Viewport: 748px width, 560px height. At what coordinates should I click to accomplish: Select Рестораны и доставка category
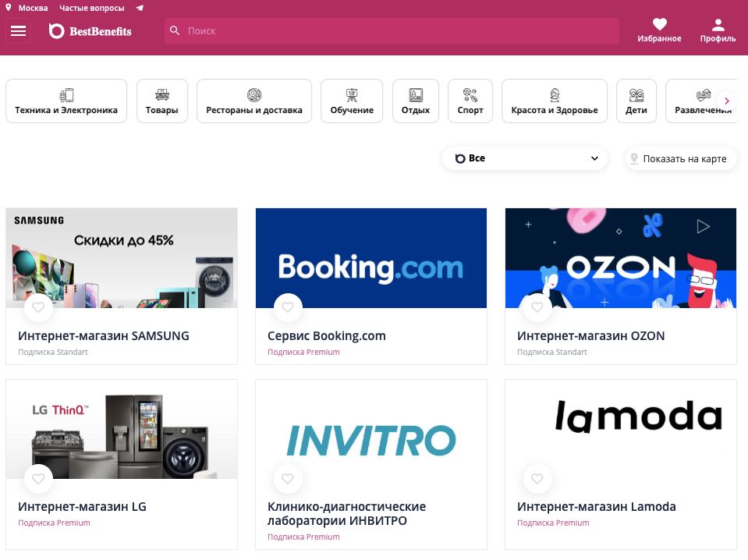[254, 101]
